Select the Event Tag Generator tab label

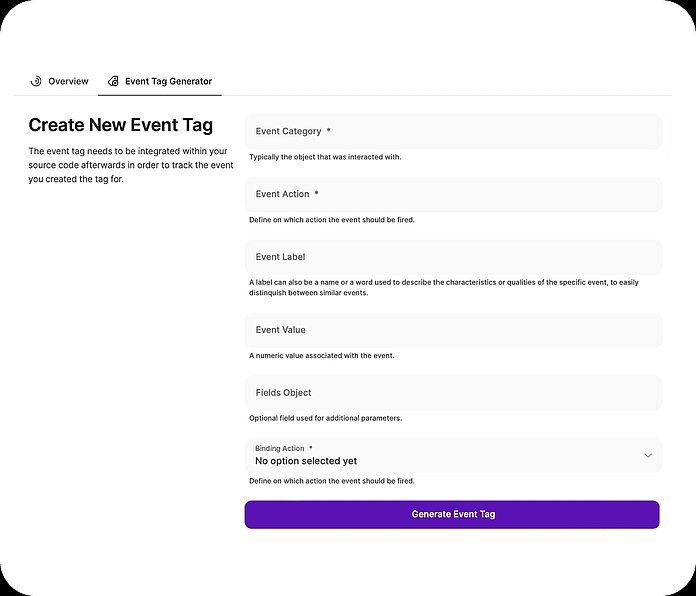[x=168, y=81]
